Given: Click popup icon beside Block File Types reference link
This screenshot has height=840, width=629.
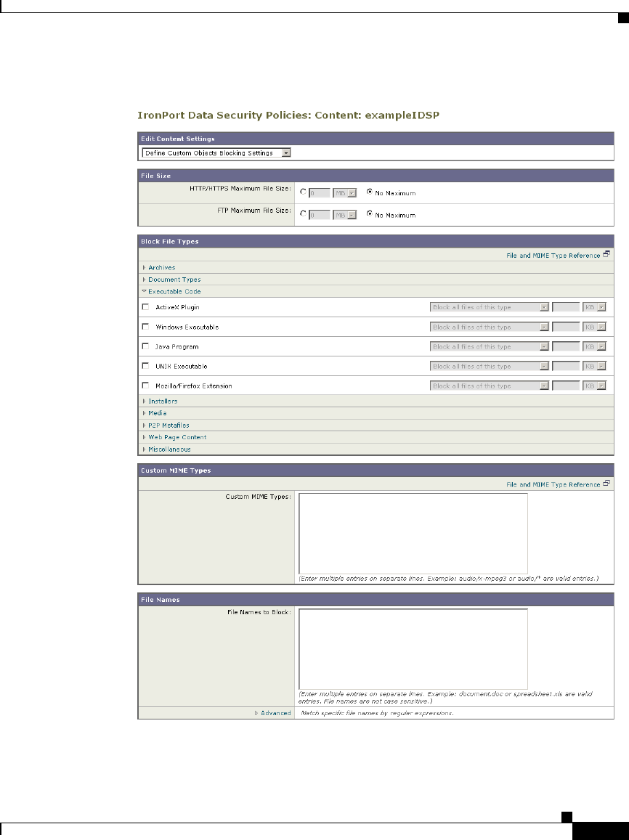Looking at the screenshot, I should [x=606, y=254].
